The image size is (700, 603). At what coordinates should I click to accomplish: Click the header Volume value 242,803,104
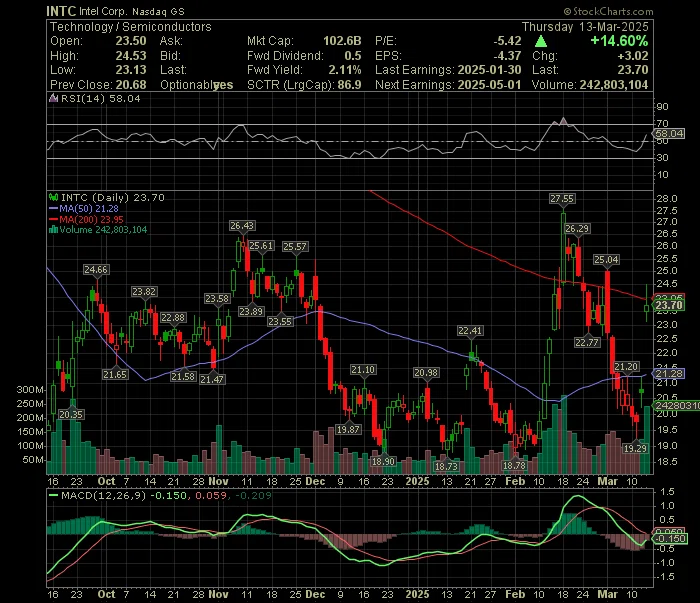point(613,85)
